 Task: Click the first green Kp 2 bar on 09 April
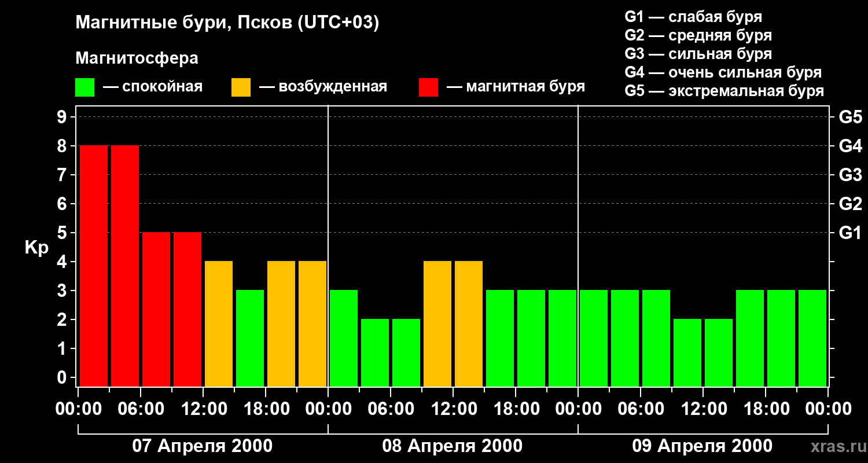point(687,352)
